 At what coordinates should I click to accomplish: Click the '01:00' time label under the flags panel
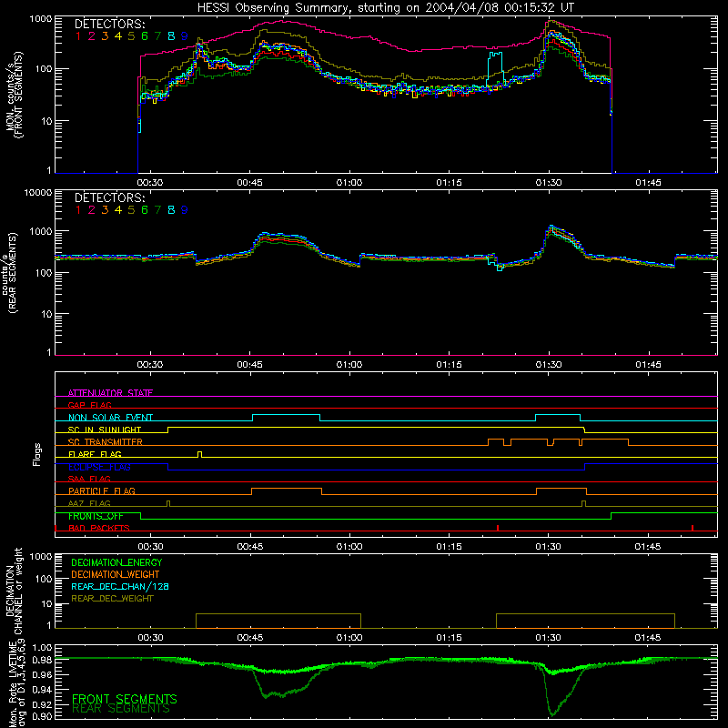tap(349, 547)
